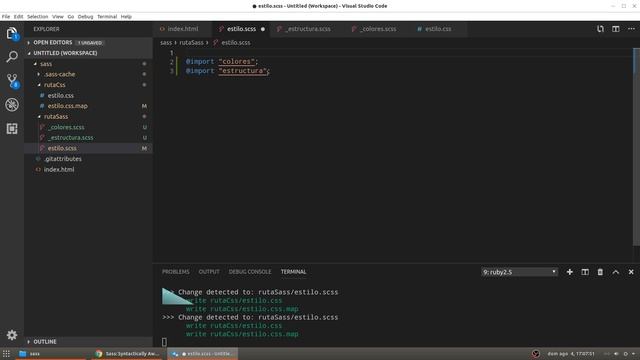The width and height of the screenshot is (640, 360).
Task: Maximize the panel with up chevron
Action: click(x=616, y=272)
